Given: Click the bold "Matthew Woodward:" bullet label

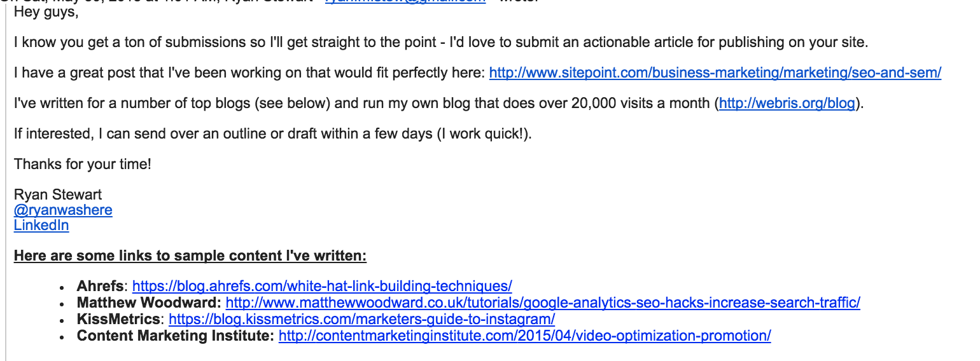Looking at the screenshot, I should coord(149,303).
